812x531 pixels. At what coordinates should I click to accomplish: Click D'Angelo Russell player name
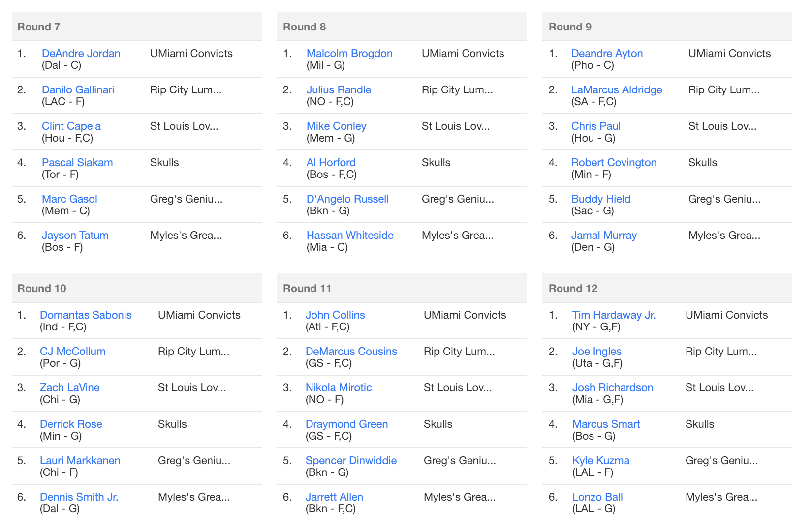pos(347,199)
